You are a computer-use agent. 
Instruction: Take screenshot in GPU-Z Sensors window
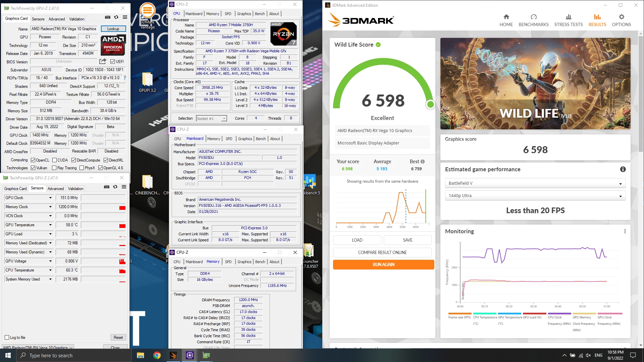pyautogui.click(x=106, y=187)
